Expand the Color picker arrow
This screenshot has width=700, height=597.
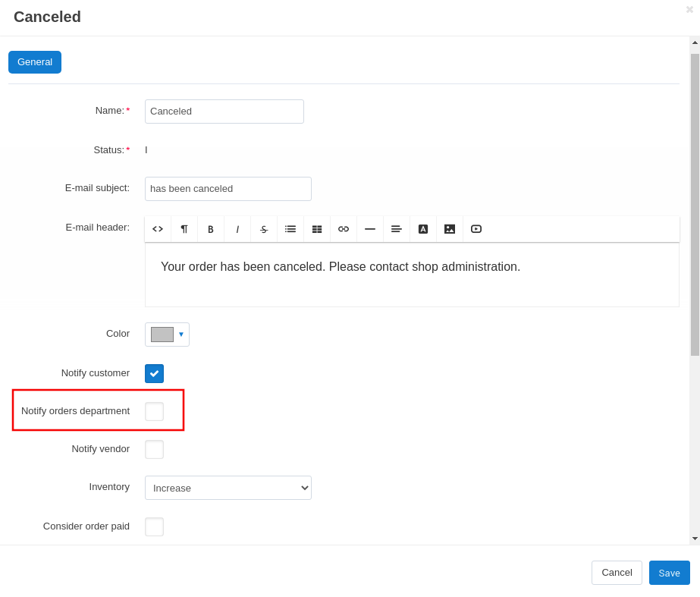tap(181, 335)
